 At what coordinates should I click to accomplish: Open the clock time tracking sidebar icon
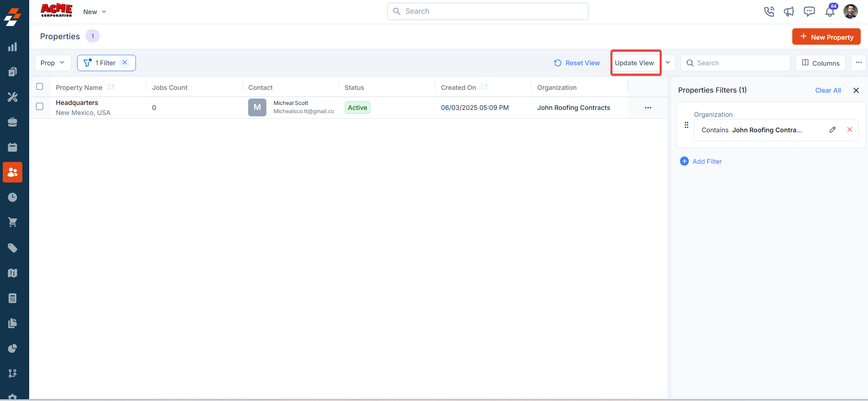(13, 197)
